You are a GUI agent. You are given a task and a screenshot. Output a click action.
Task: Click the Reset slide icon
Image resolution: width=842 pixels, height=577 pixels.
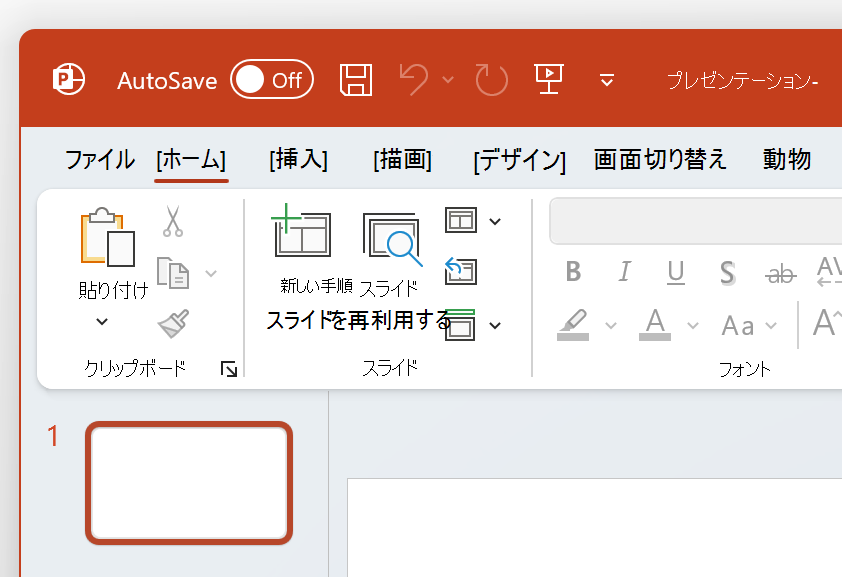pos(461,271)
